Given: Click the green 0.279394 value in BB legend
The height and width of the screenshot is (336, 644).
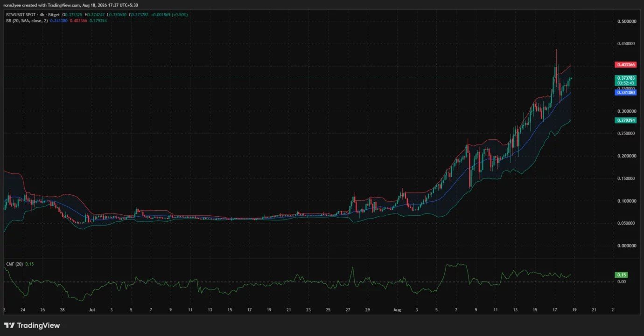Looking at the screenshot, I should pyautogui.click(x=99, y=21).
